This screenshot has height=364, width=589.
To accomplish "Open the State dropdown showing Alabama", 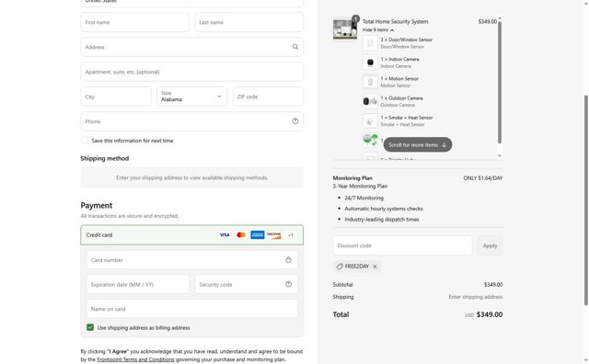I will (191, 97).
